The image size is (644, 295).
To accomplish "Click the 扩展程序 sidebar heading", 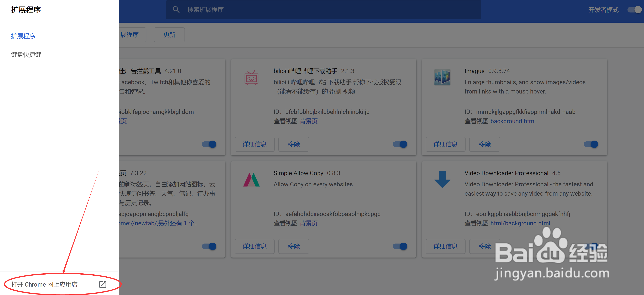I will point(26,10).
